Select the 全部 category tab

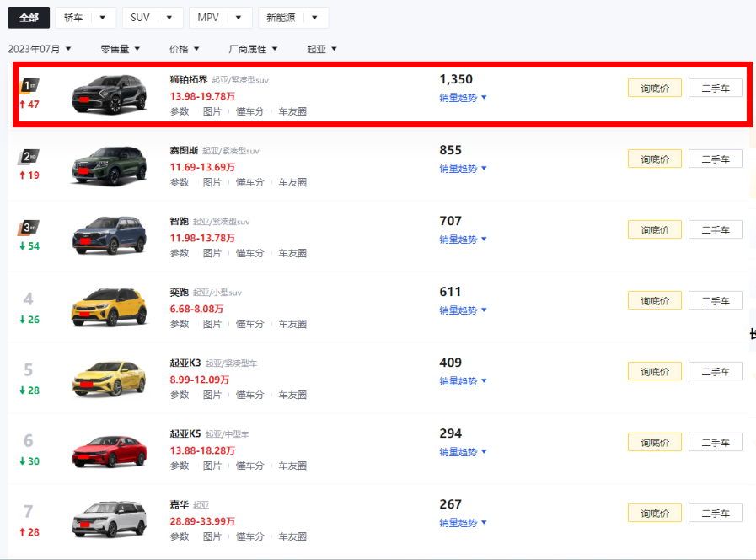[29, 18]
